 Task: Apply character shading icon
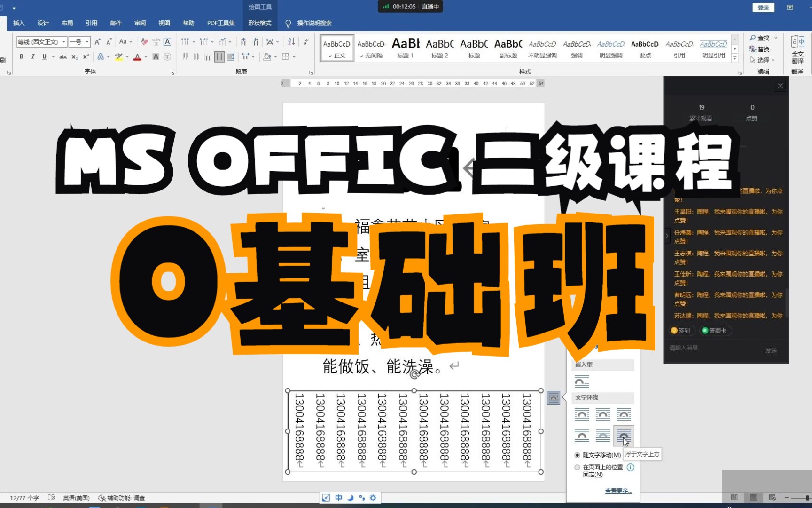[156, 56]
